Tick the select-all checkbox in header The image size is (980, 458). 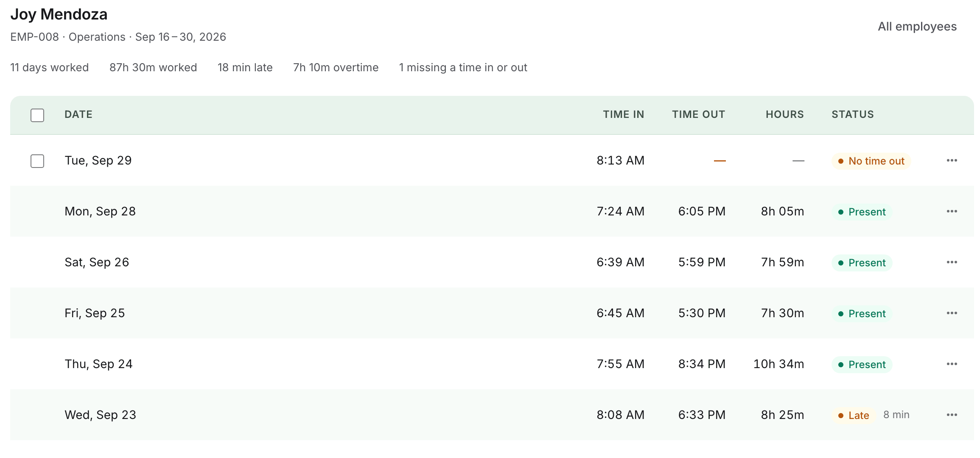pyautogui.click(x=37, y=115)
